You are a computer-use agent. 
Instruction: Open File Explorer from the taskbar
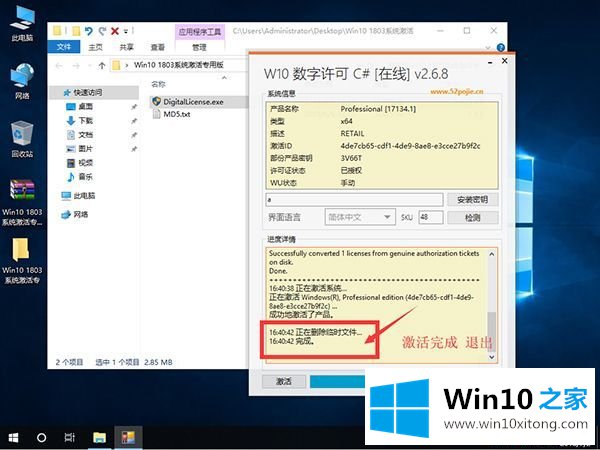(99, 437)
